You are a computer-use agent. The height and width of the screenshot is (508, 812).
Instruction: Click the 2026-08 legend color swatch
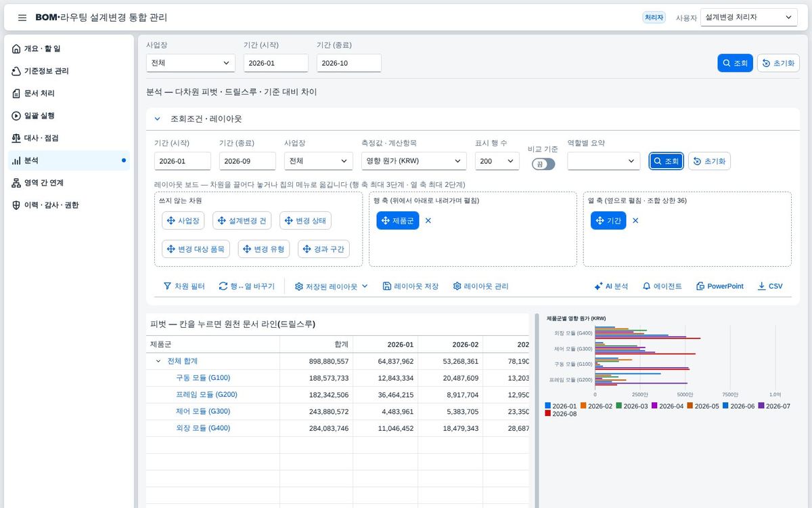pyautogui.click(x=548, y=414)
